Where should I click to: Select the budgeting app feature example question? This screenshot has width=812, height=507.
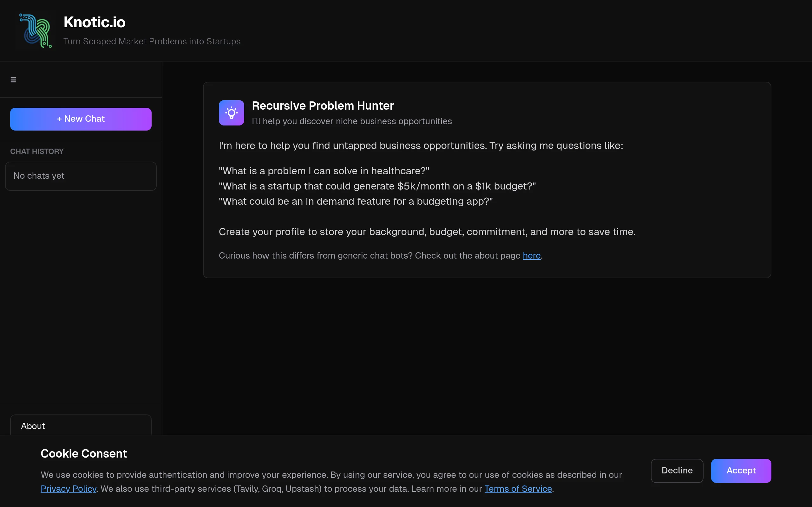[356, 202]
